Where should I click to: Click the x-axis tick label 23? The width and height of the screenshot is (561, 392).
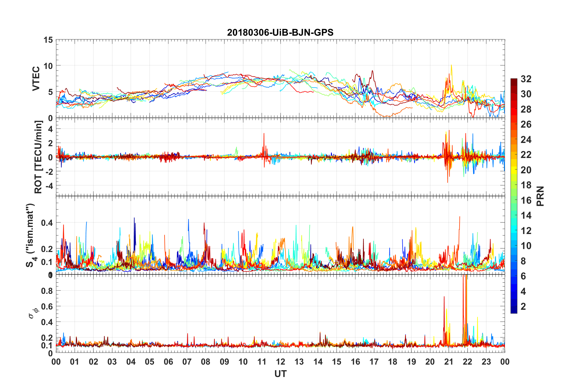(x=486, y=362)
